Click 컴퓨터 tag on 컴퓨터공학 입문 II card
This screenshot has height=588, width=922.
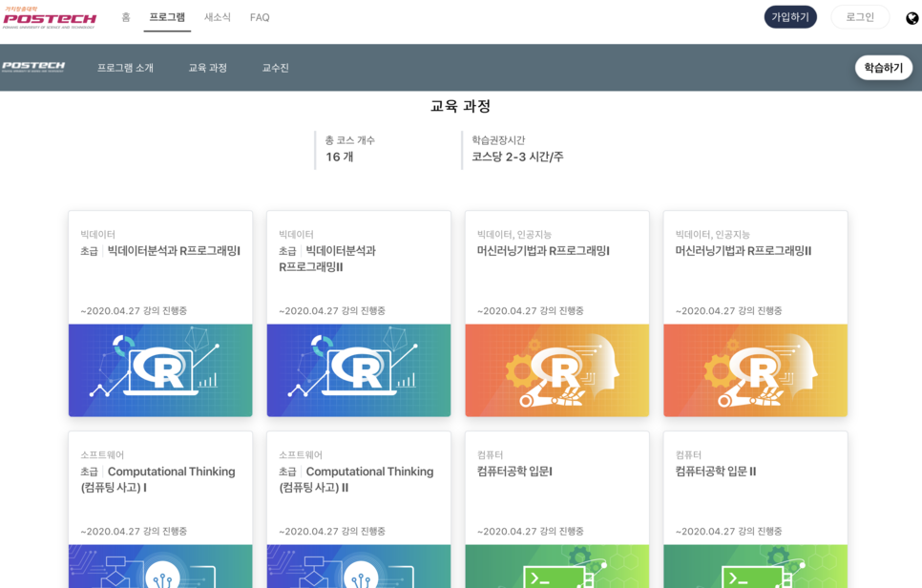coord(688,454)
